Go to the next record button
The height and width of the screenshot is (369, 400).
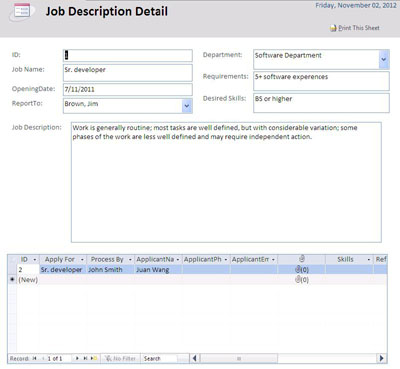(77, 358)
